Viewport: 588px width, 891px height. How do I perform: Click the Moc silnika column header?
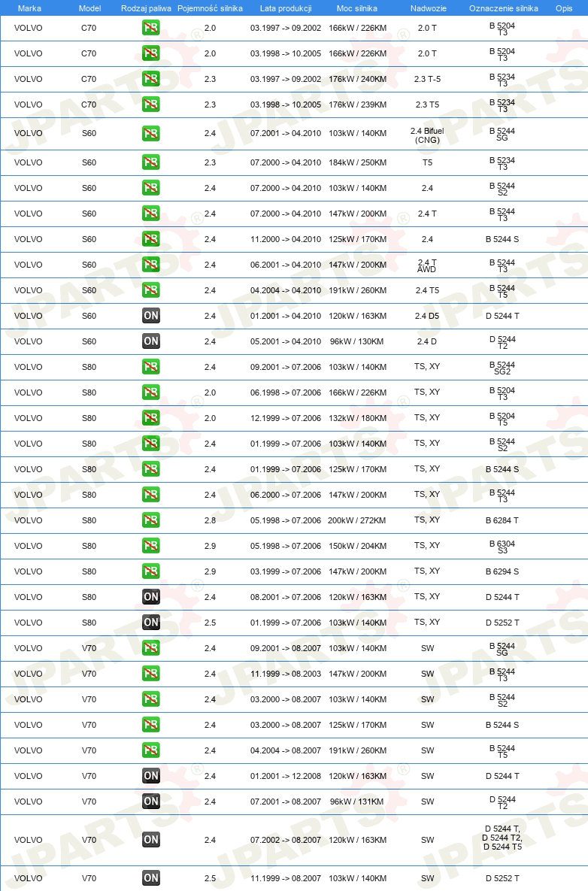point(356,8)
